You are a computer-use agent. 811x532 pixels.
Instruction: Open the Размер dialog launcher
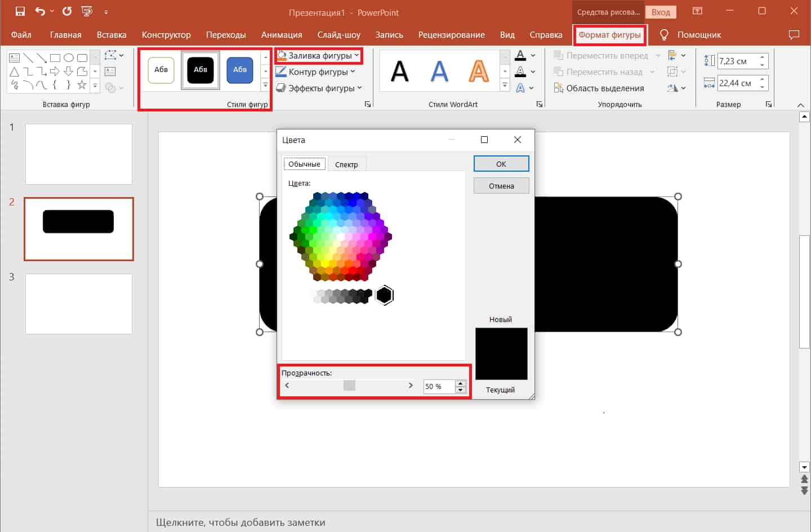(x=769, y=104)
